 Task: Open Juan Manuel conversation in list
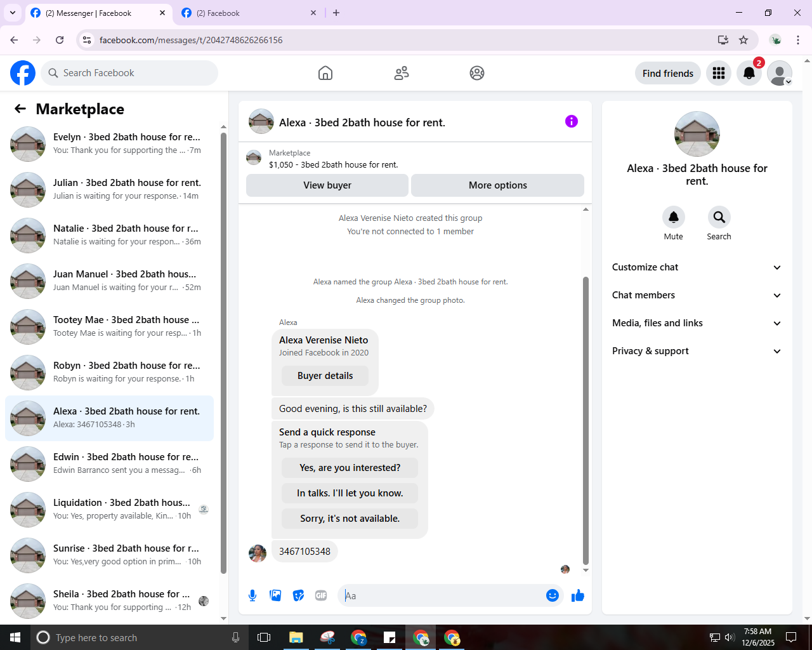[109, 281]
